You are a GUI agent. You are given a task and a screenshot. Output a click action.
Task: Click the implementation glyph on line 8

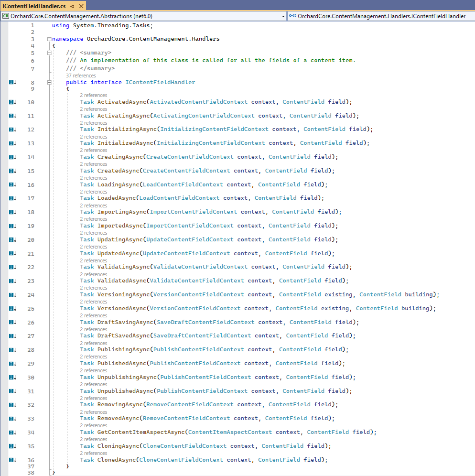point(12,82)
